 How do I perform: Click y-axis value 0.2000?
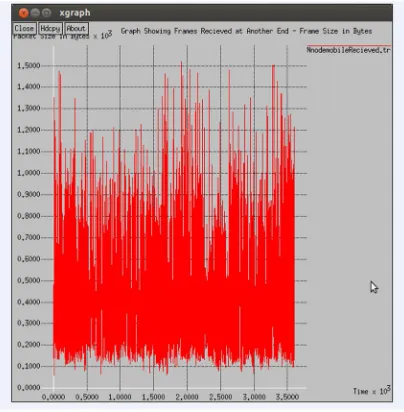(29, 345)
